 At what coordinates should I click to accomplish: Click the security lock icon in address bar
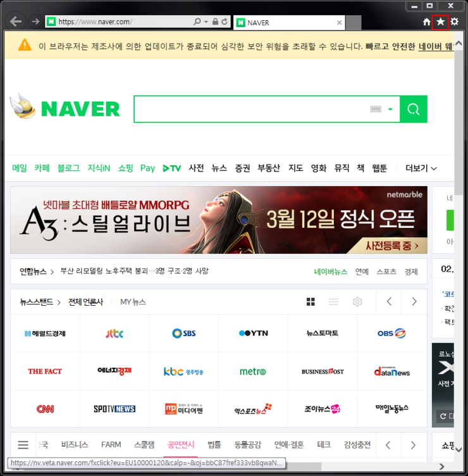click(x=216, y=22)
